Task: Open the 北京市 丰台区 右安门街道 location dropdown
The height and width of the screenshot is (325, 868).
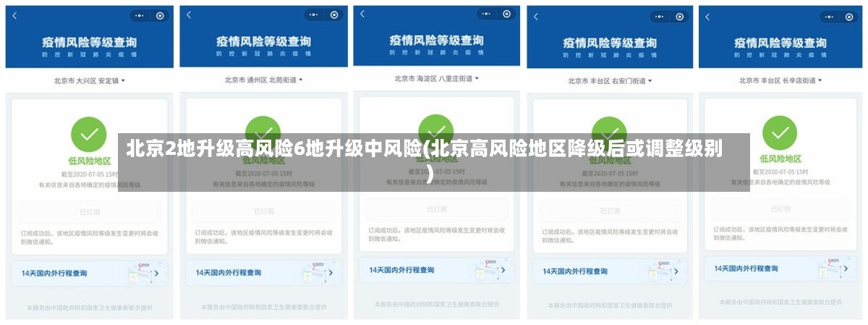Action: [610, 81]
